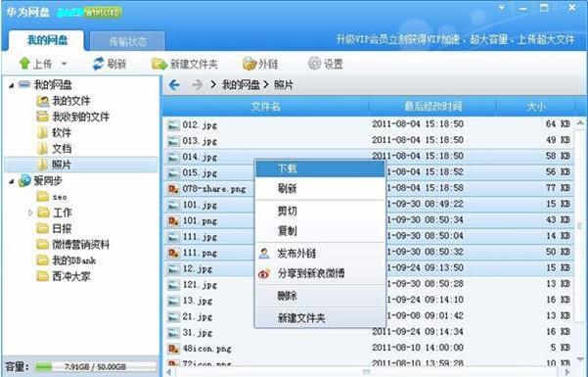Choose 新建文件夹 from context menu

tap(320, 318)
